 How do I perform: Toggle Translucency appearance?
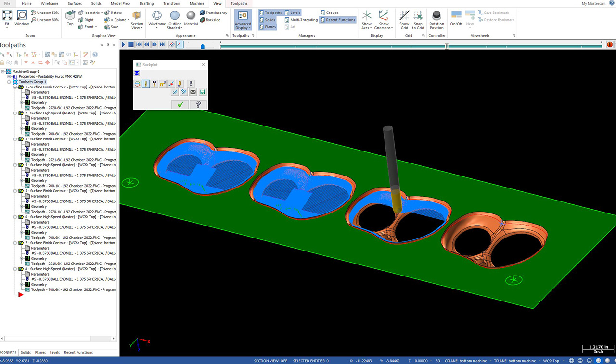coord(213,13)
